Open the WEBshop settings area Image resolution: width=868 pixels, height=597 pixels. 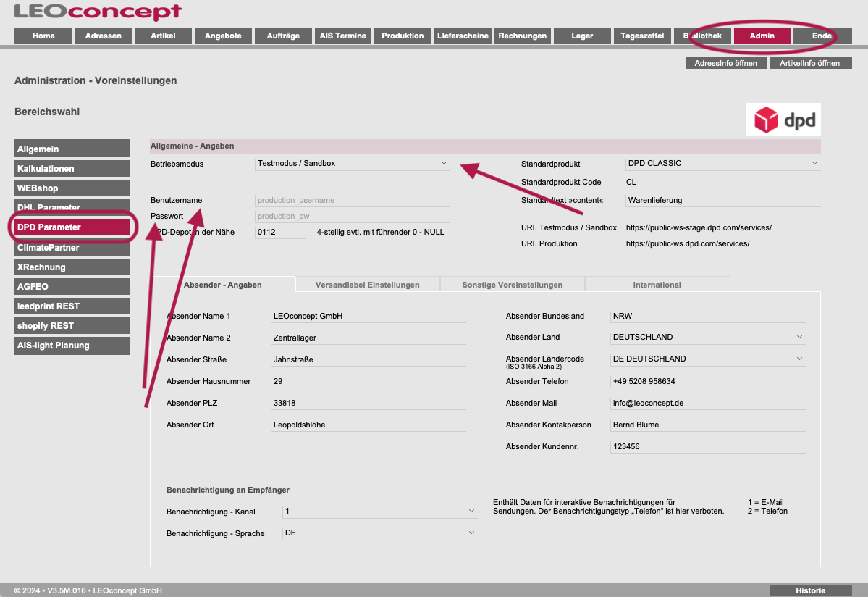point(72,188)
